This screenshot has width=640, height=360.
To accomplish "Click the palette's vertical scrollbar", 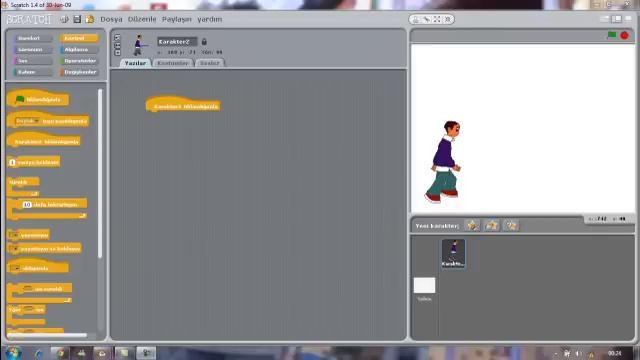I will pyautogui.click(x=100, y=173).
